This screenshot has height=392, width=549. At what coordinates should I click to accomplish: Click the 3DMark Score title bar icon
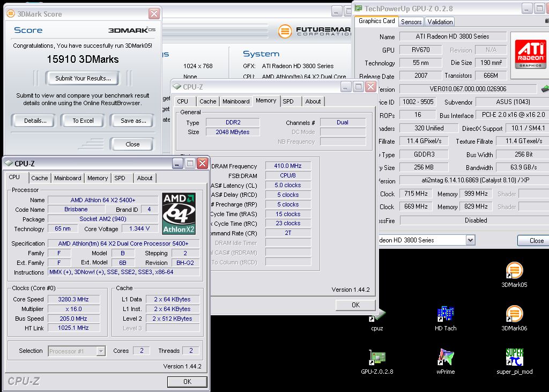(x=11, y=13)
